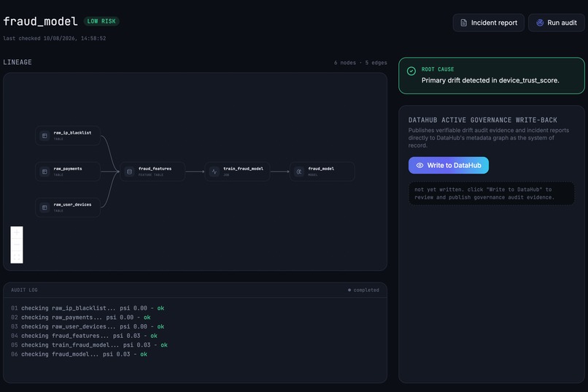The height and width of the screenshot is (392, 588).
Task: Select the raw_user_devices table node icon
Action: [x=45, y=207]
